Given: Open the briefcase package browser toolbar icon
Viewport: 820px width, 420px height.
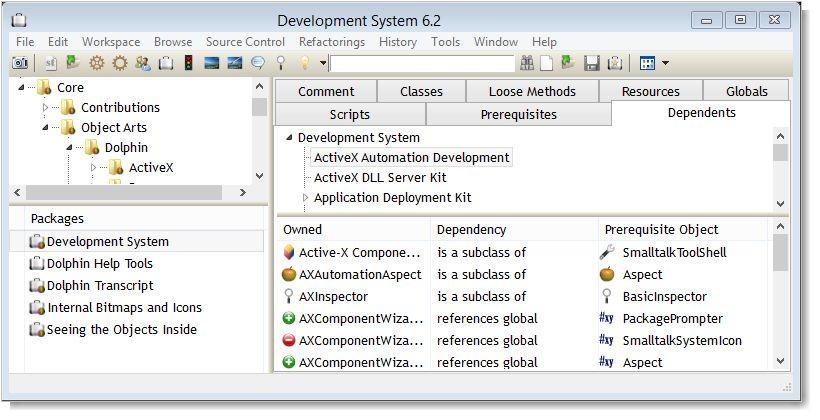Looking at the screenshot, I should tap(166, 63).
